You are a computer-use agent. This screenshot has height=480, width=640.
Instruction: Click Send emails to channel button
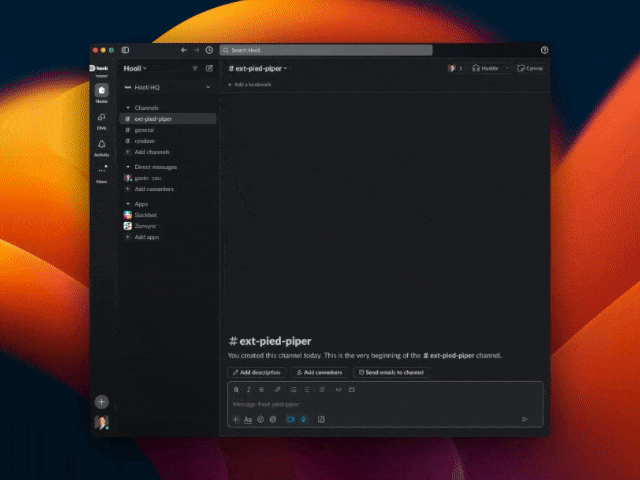point(390,372)
